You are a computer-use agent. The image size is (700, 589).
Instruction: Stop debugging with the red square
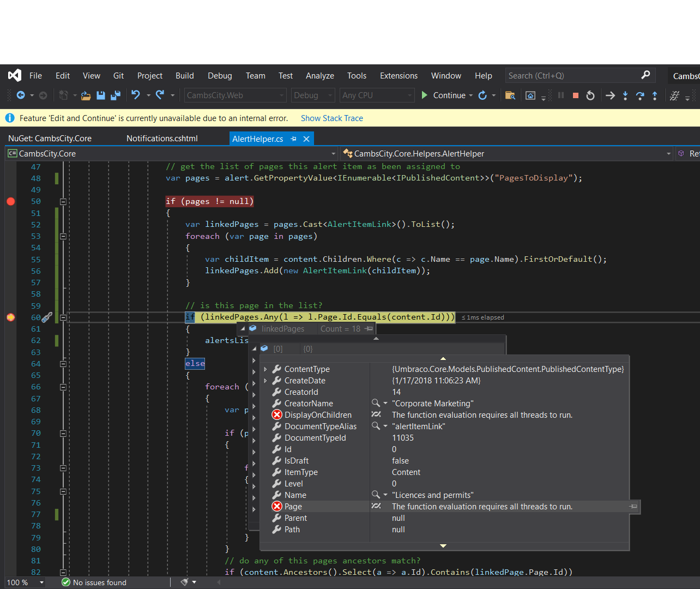(576, 95)
